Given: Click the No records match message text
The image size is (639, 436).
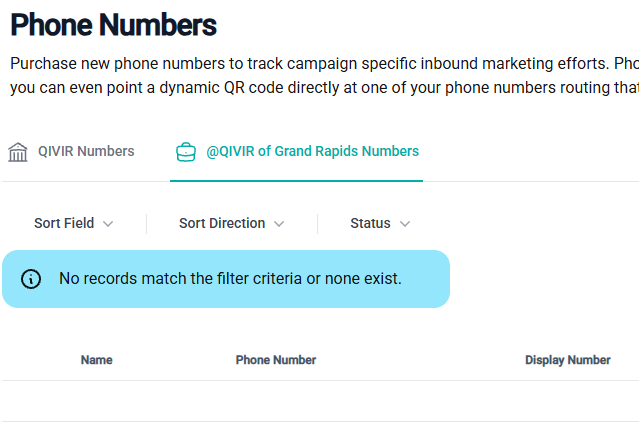Looking at the screenshot, I should (x=230, y=279).
